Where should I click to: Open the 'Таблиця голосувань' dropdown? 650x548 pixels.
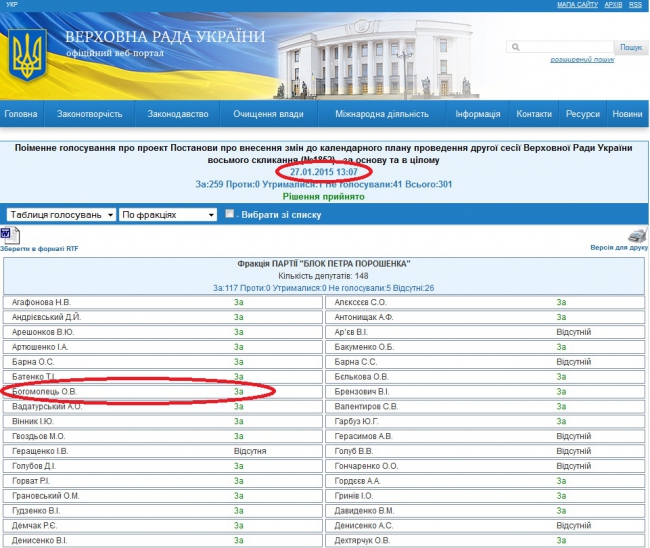[x=59, y=215]
